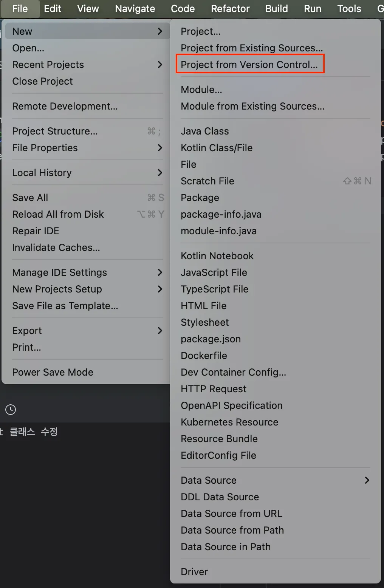Select Kotlin Class/File option
The height and width of the screenshot is (588, 384).
[x=217, y=148]
